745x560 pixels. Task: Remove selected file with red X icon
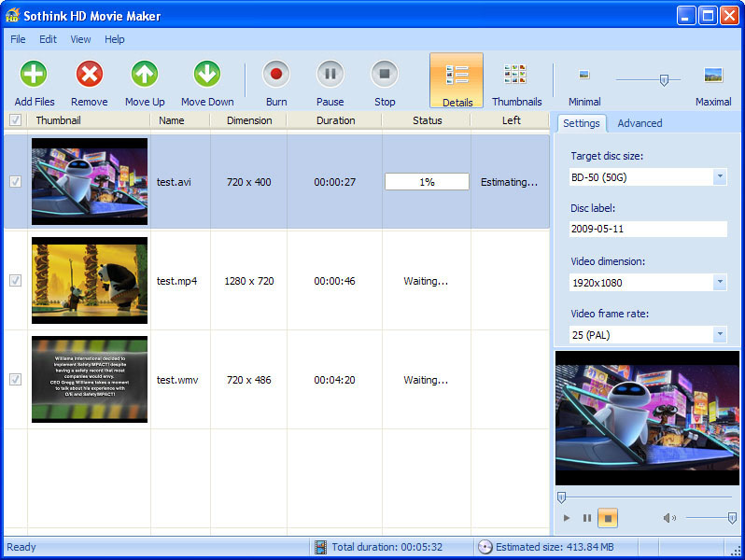tap(90, 74)
